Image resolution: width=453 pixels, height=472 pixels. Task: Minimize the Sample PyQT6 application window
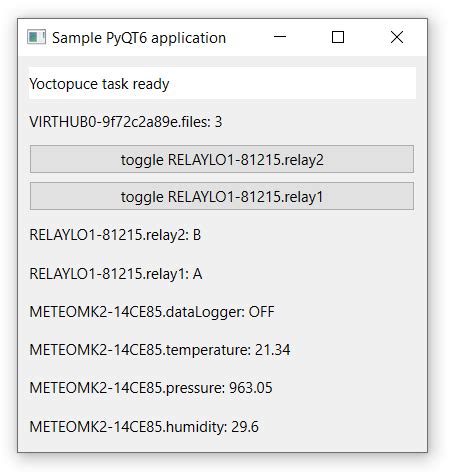click(x=280, y=37)
